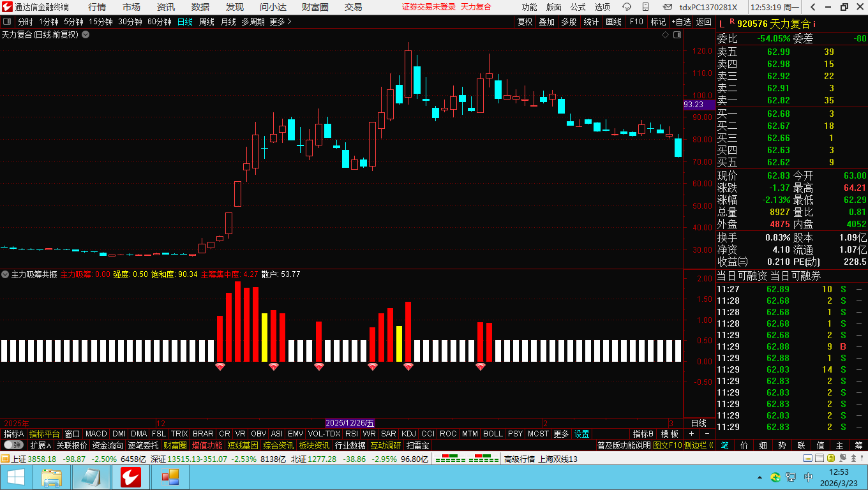Show hidden system tray icons

pos(759,477)
